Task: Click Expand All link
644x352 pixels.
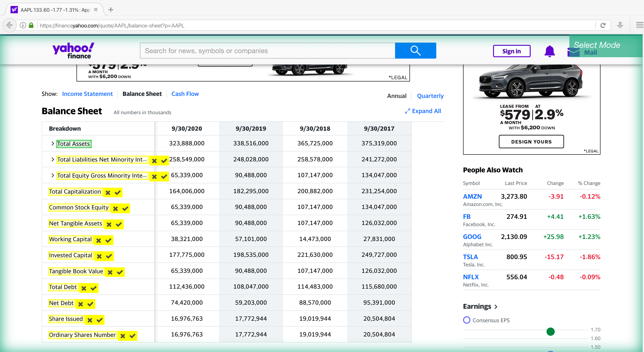Action: coord(423,111)
